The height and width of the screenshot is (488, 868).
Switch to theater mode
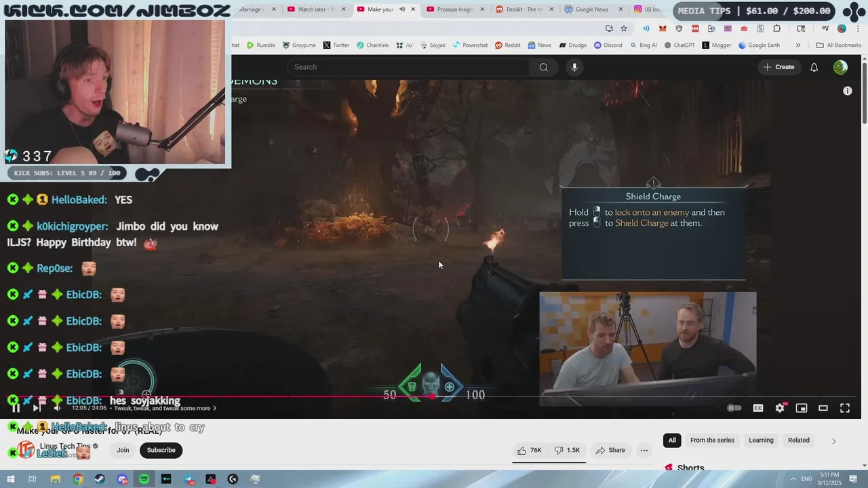(823, 408)
